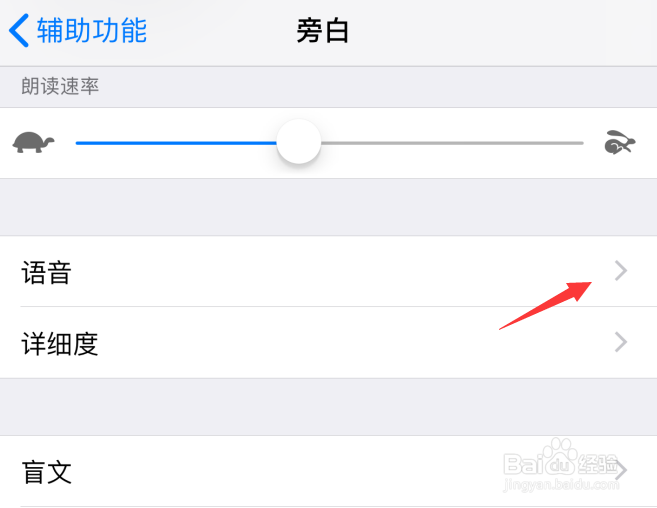Screen dimensions: 657x508
Task: Tap the chevron beside 盲文
Action: tap(621, 470)
